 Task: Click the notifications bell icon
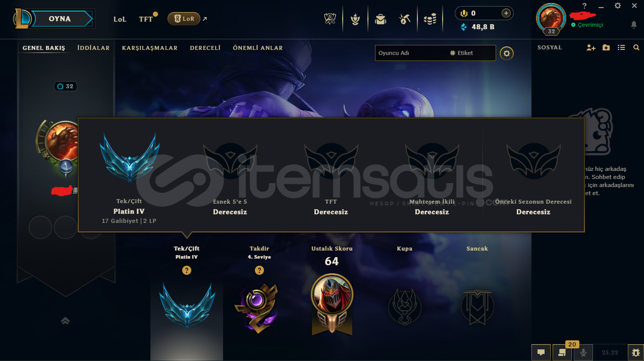pos(634,24)
